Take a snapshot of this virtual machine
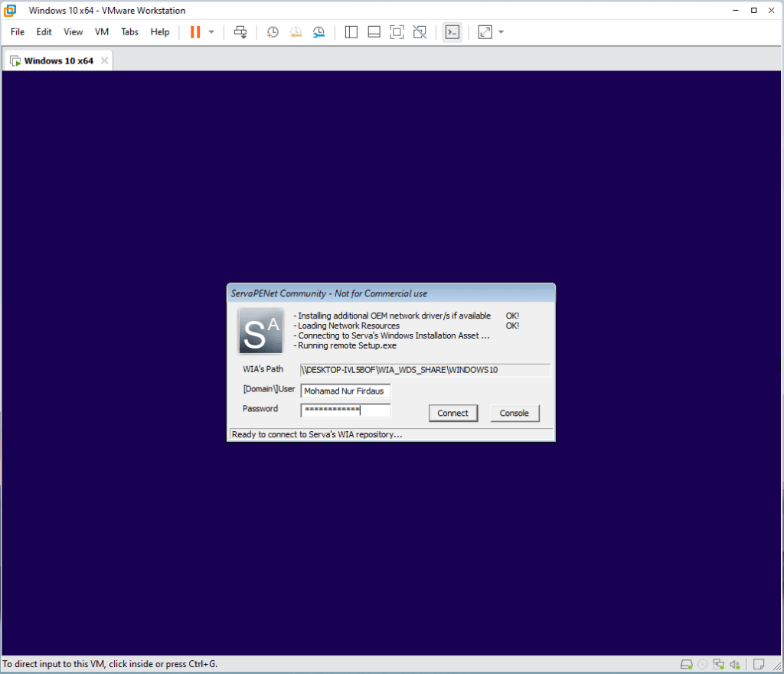 click(x=273, y=32)
